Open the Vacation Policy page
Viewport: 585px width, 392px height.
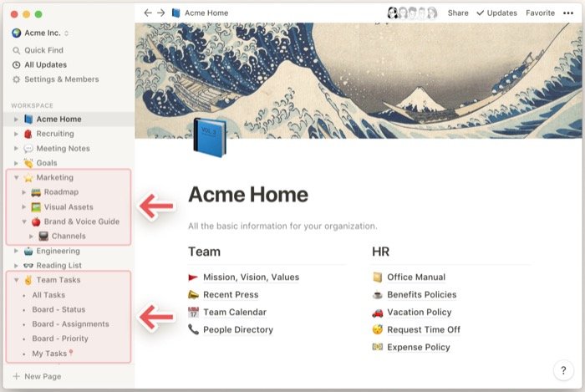(420, 313)
